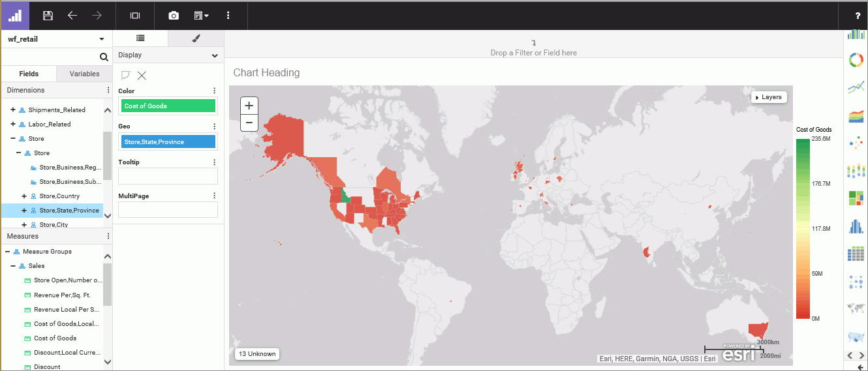Expand the Store,Country field node

(24, 196)
